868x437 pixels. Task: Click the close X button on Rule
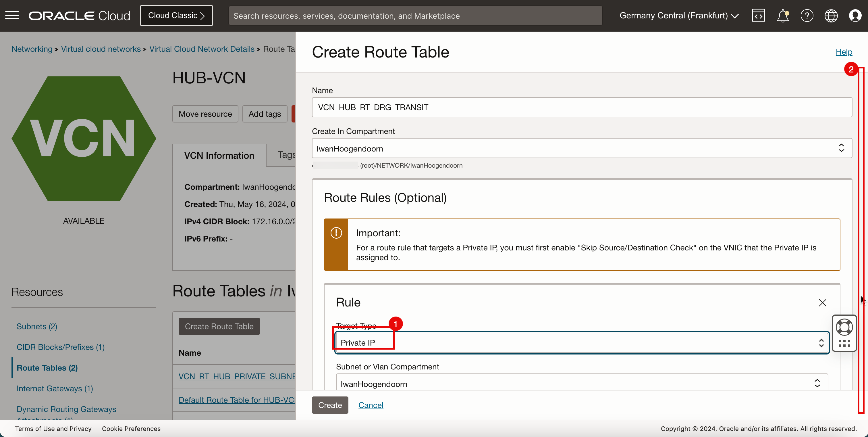click(x=822, y=303)
